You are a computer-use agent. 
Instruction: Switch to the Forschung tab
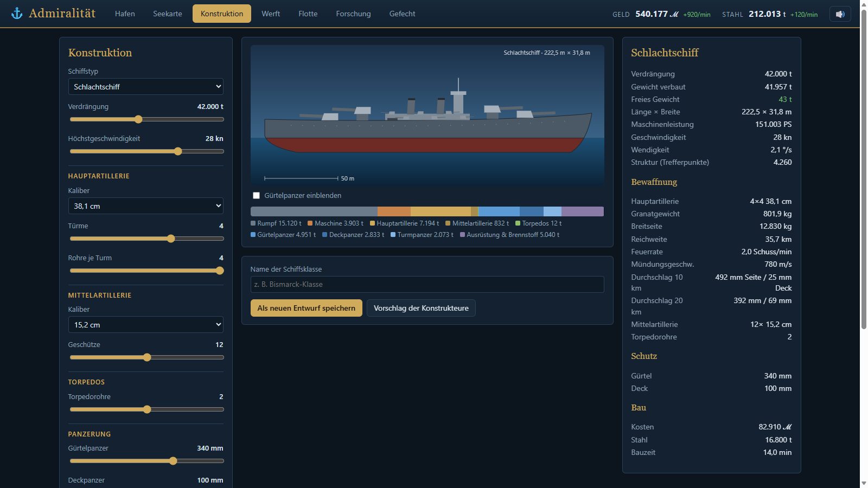353,14
